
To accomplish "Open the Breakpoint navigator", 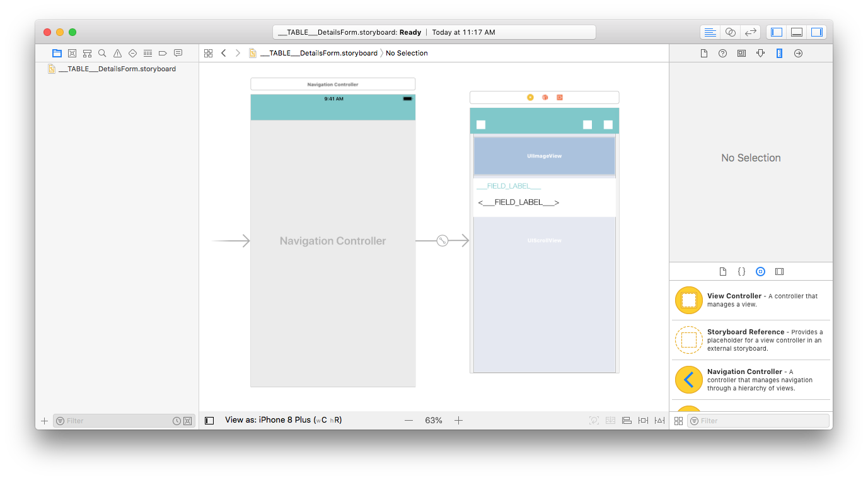I will 163,53.
